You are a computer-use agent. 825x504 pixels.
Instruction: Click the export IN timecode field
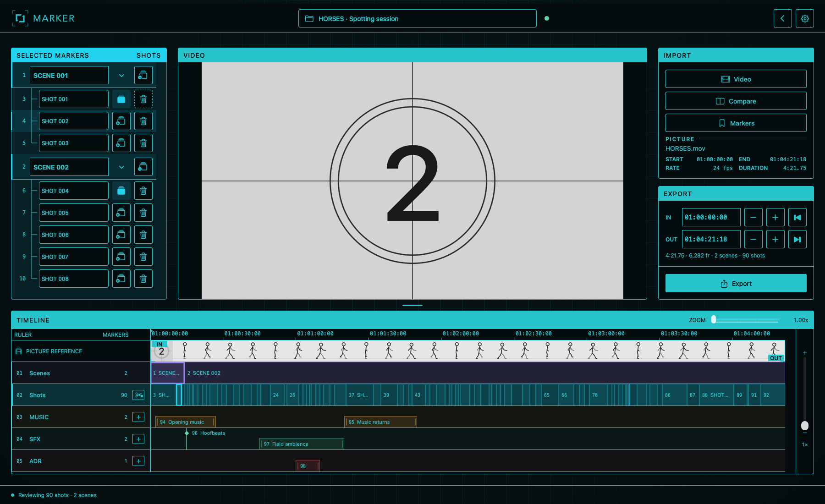point(711,217)
